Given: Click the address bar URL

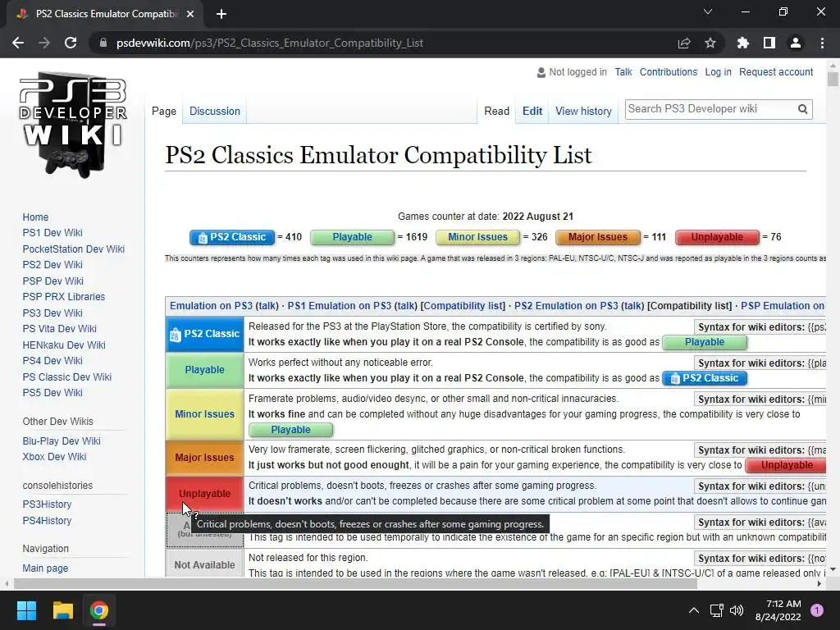Looking at the screenshot, I should click(269, 43).
